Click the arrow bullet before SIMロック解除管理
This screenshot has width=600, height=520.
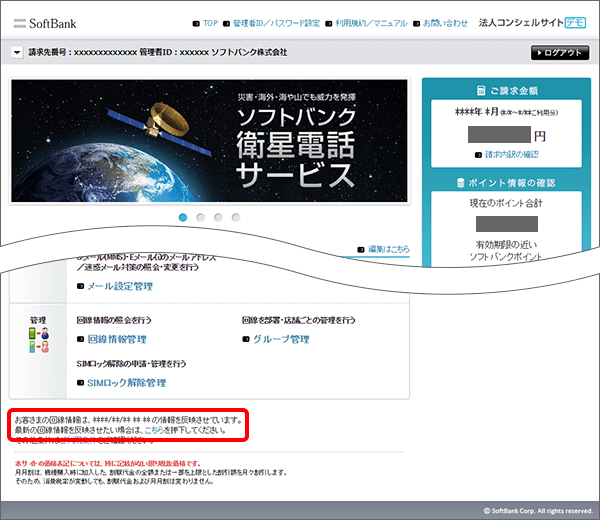tap(80, 383)
